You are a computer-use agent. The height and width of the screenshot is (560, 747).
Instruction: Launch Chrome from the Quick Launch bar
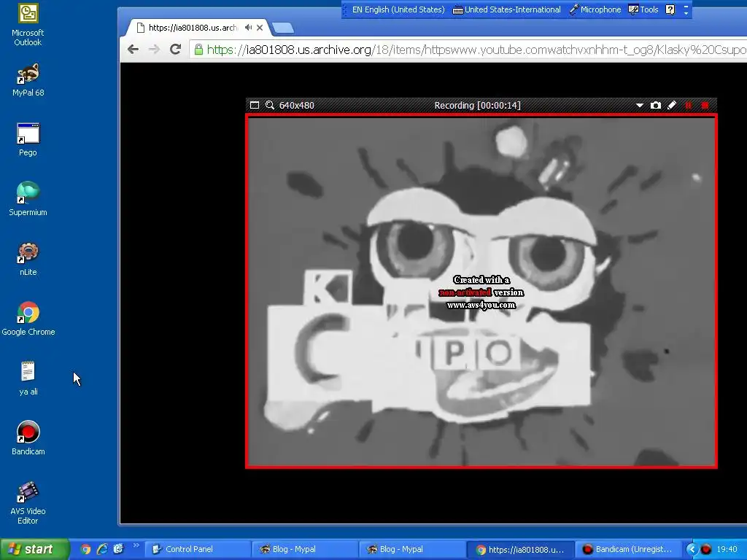coord(86,549)
